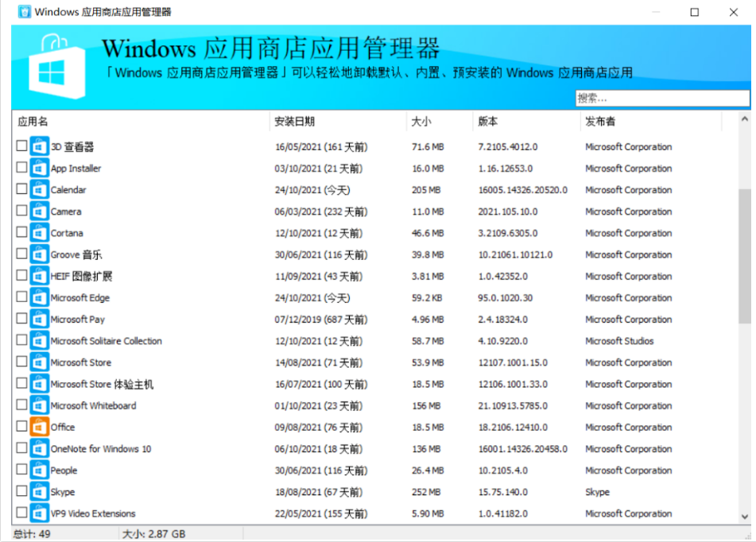Image resolution: width=756 pixels, height=542 pixels.
Task: Click the OneNote for Windows 10 icon
Action: 39,449
